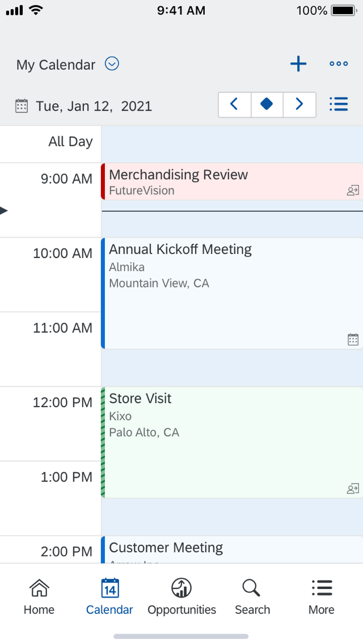Tap visit icon on Store Visit event
The height and width of the screenshot is (644, 363).
353,489
